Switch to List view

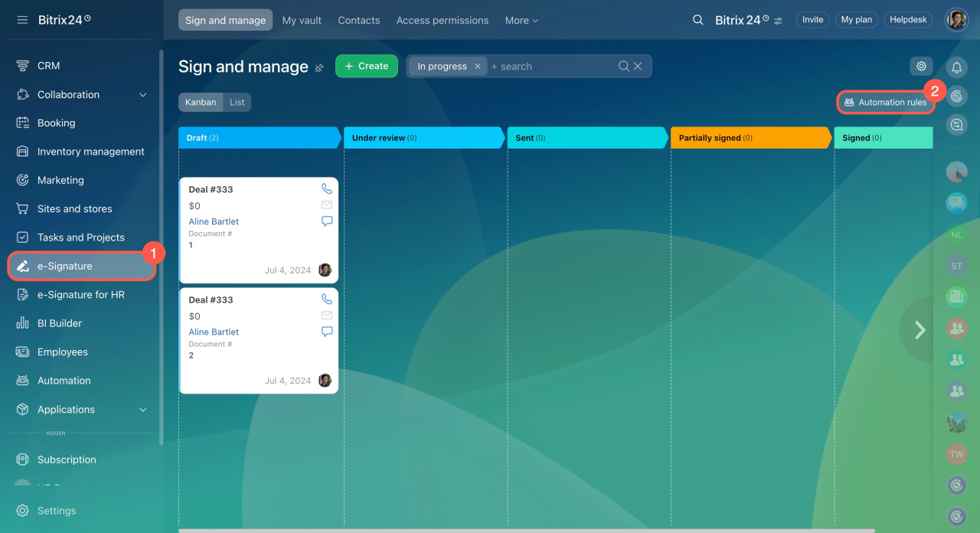tap(237, 102)
